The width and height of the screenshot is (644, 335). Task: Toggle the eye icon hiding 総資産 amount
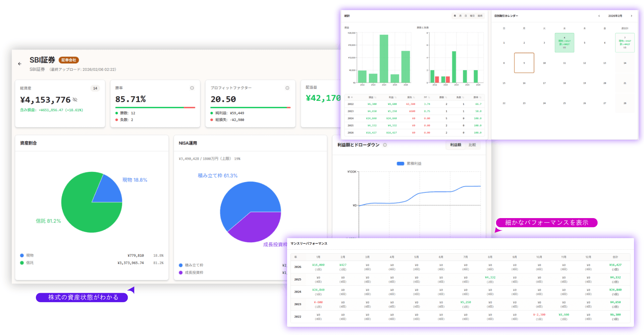tap(75, 100)
